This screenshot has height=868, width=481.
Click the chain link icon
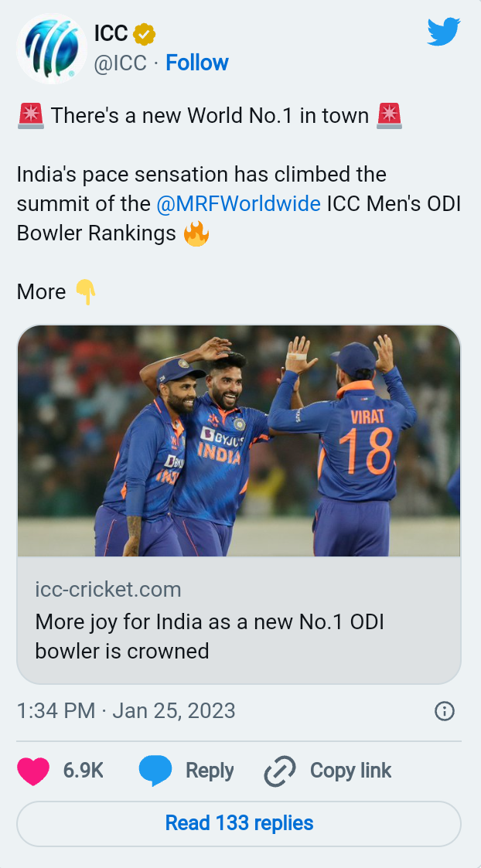point(280,771)
